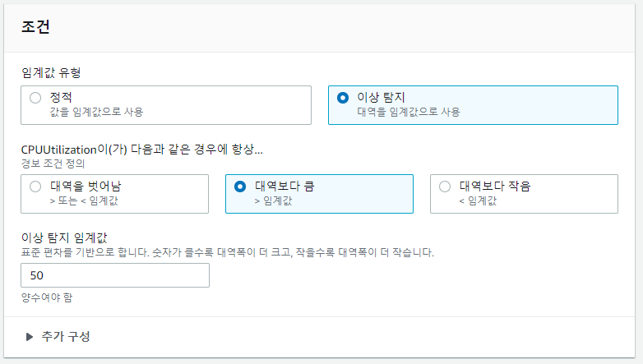Click the 조건 panel header title

(35, 27)
